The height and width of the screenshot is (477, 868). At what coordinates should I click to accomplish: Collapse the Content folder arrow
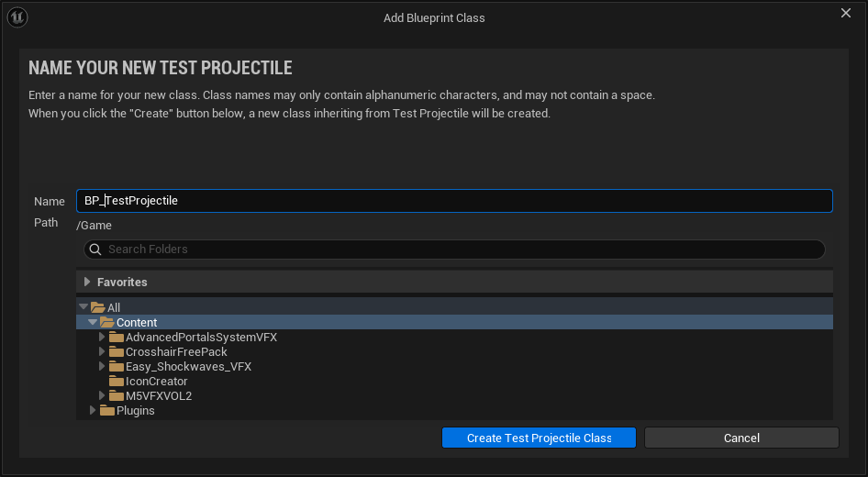[x=93, y=323]
